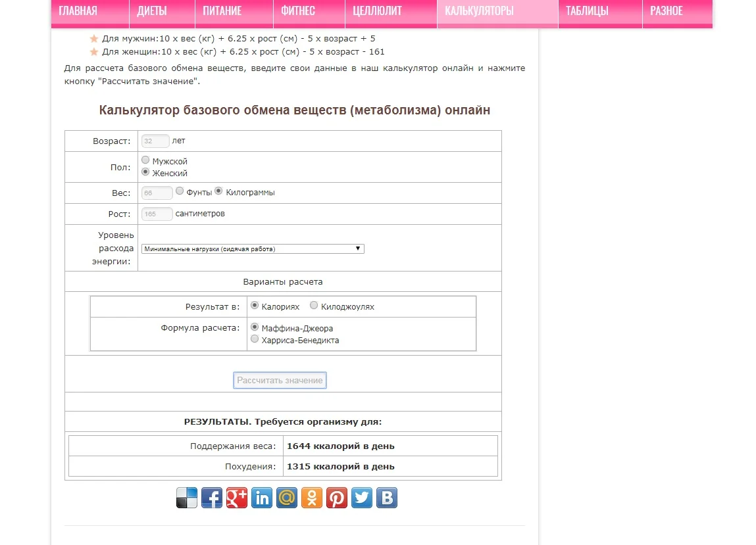Screen dimensions: 756x545
Task: Focus the Возраст age input field
Action: tap(155, 141)
